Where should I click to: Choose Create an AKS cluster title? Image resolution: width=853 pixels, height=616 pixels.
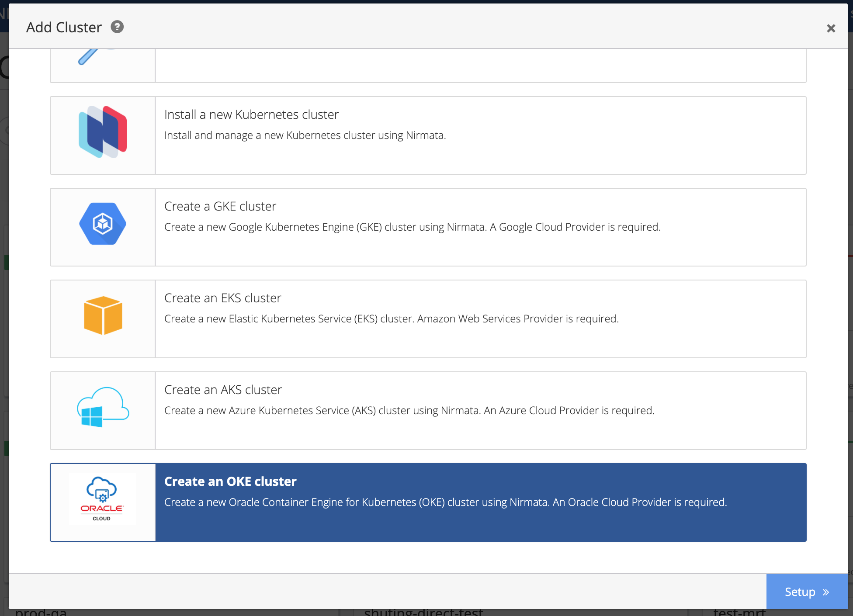coord(223,390)
